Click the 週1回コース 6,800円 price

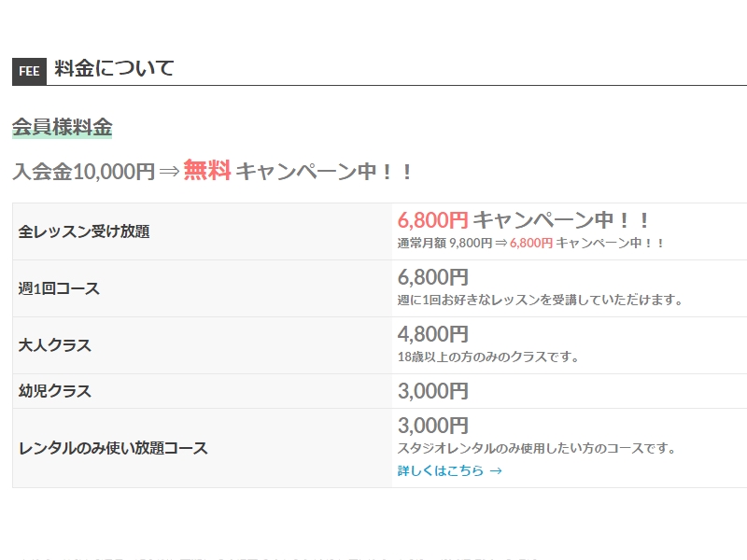(432, 277)
